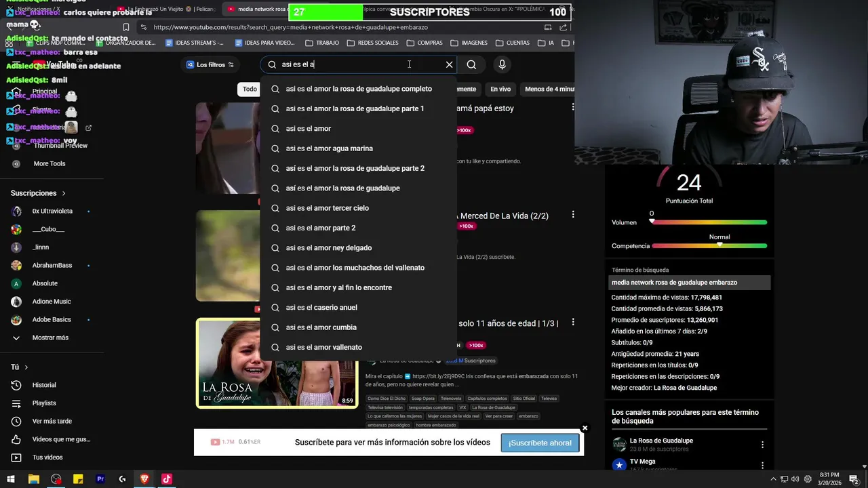Image resolution: width=868 pixels, height=488 pixels.
Task: Select suggestion 'asi es el amor tercer cielo'
Action: 358,208
